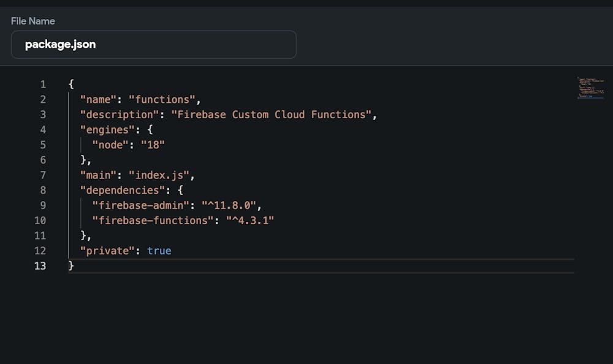Place cursor on "engines" key
This screenshot has width=613, height=364.
107,129
